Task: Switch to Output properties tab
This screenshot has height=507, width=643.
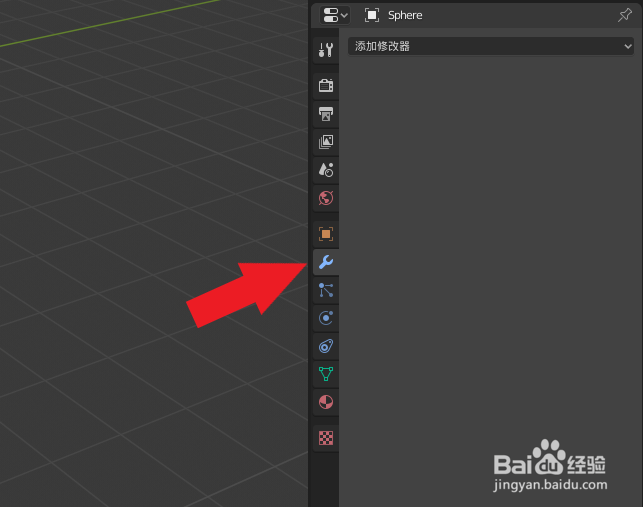Action: pos(326,114)
